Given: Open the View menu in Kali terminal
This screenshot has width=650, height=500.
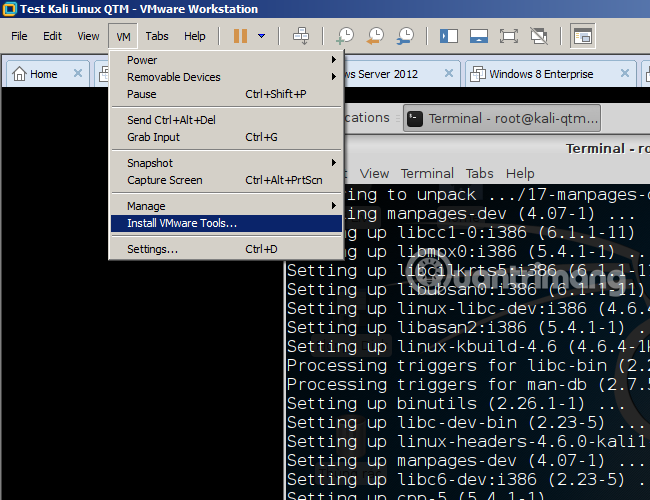Looking at the screenshot, I should (374, 173).
